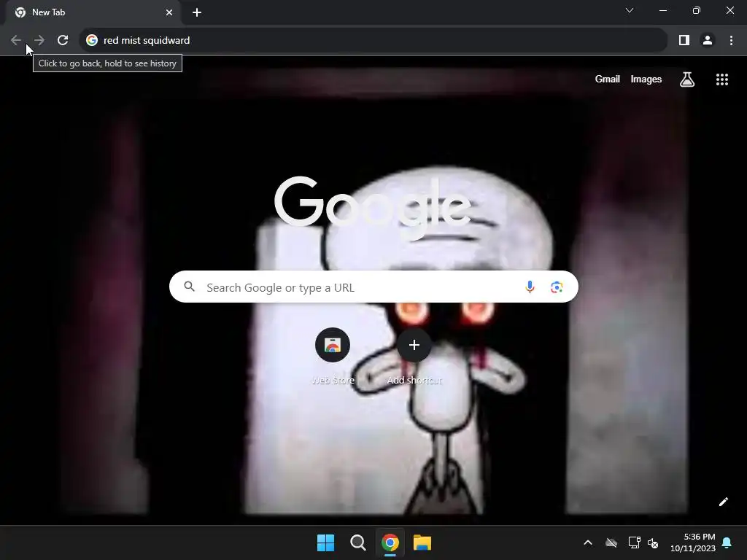Viewport: 747px width, 560px height.
Task: Open Chrome side panel
Action: 684,41
